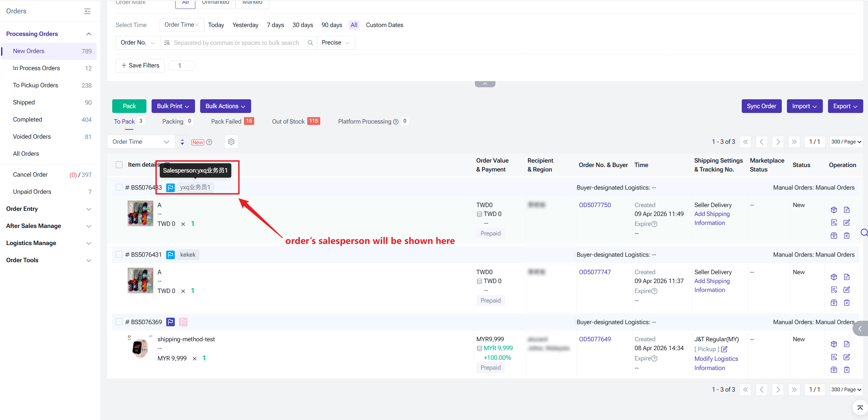Click the green Pack button
This screenshot has width=868, height=420.
click(129, 106)
